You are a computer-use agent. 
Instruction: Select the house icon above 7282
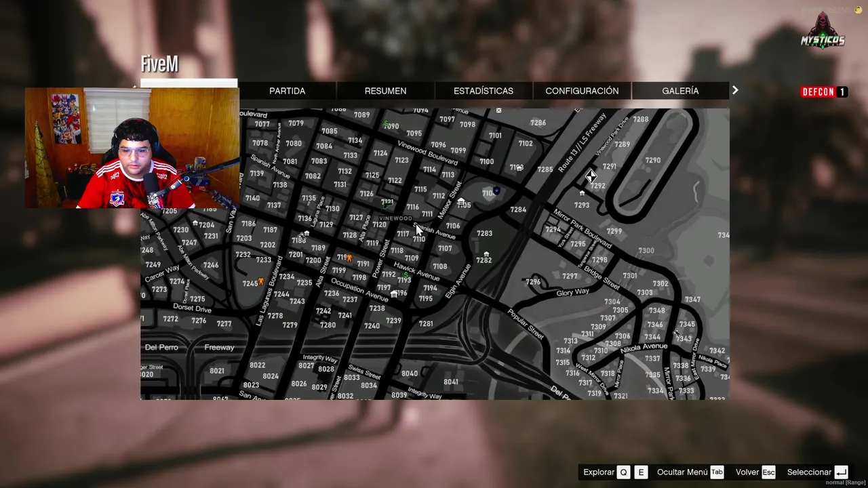[x=486, y=254]
